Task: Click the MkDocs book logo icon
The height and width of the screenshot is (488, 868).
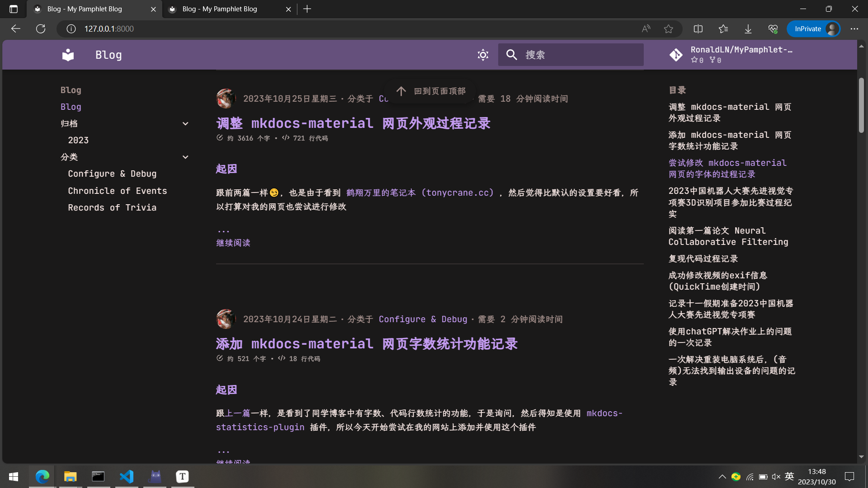Action: 68,55
